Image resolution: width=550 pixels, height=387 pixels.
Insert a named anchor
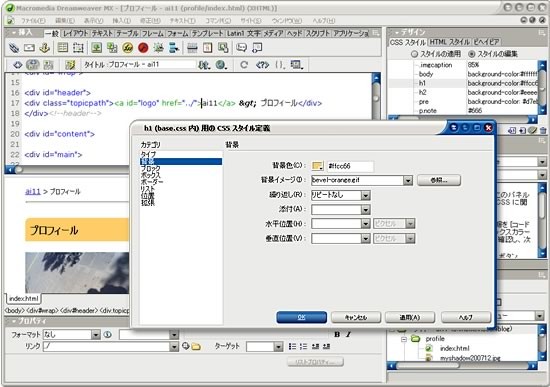tap(45, 48)
